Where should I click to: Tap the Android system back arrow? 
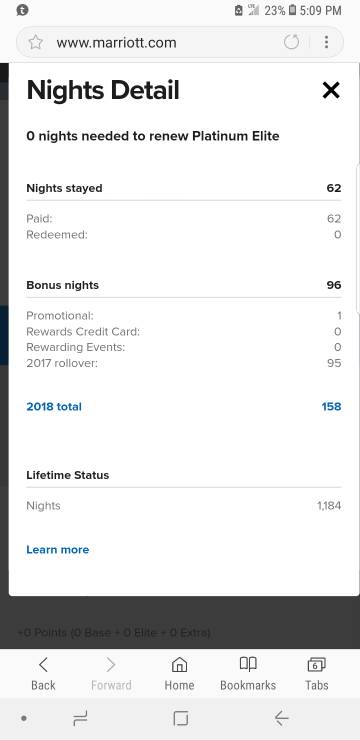tap(282, 719)
